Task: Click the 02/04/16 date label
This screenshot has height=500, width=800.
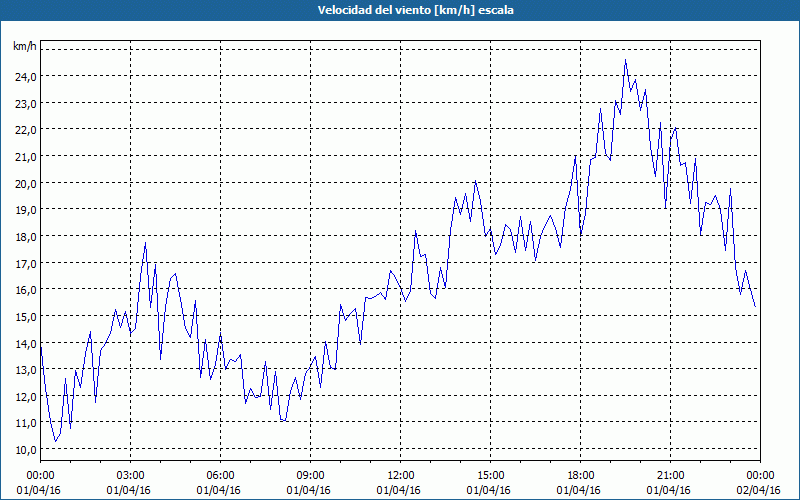Action: coord(760,490)
